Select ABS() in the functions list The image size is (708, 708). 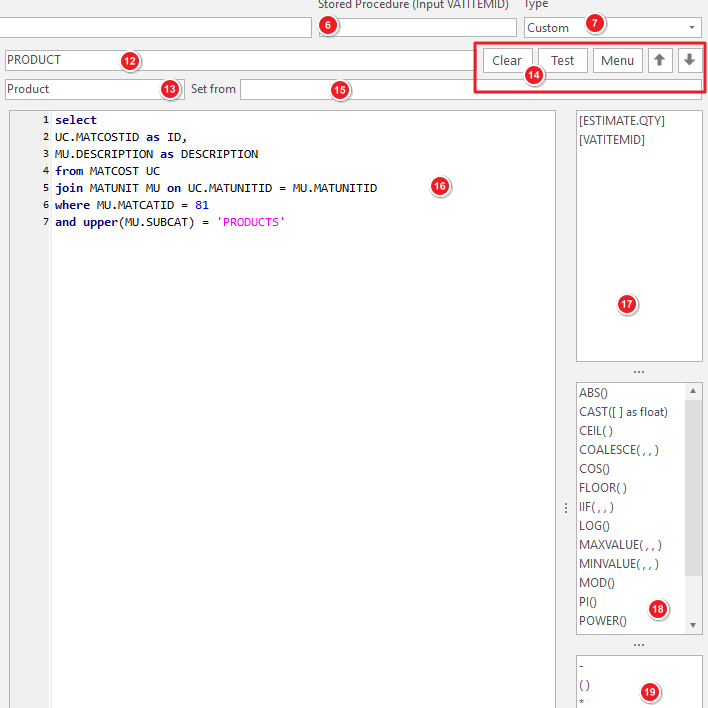pyautogui.click(x=593, y=393)
